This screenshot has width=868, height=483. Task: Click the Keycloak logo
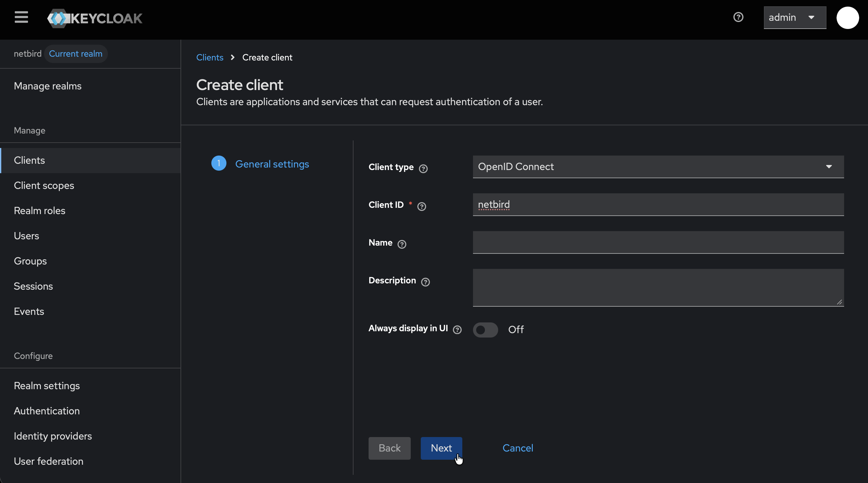click(94, 18)
